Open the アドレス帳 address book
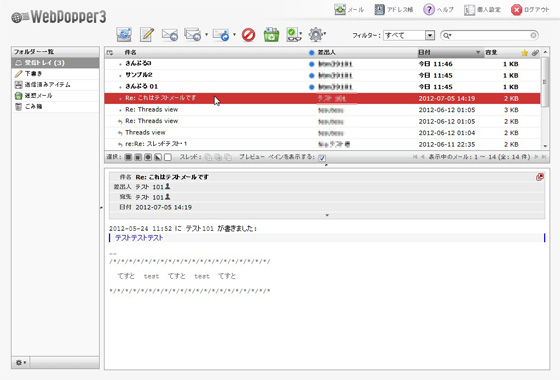This screenshot has width=560, height=380. 394,10
